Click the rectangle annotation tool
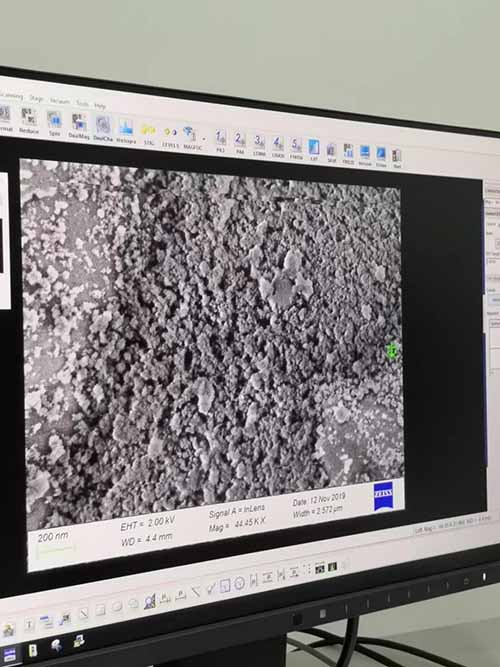This screenshot has width=500, height=667. 100,610
